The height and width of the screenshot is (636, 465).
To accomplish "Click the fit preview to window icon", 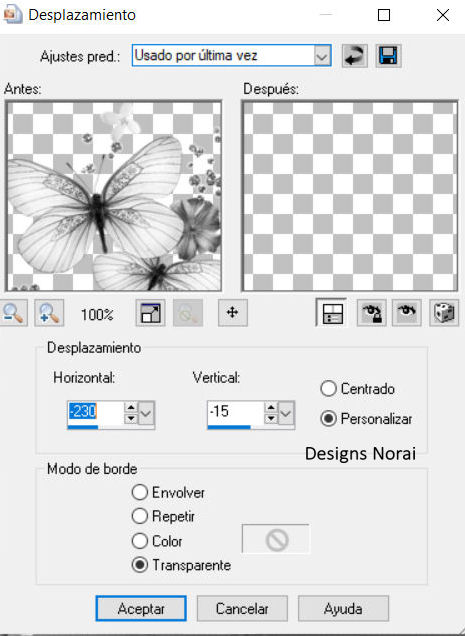I will (x=150, y=313).
